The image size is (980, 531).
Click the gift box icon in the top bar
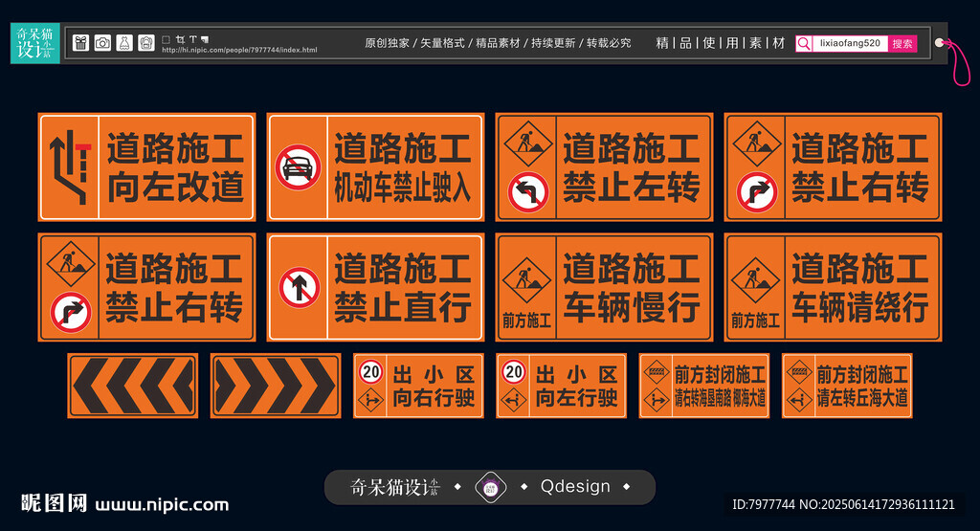tap(80, 42)
